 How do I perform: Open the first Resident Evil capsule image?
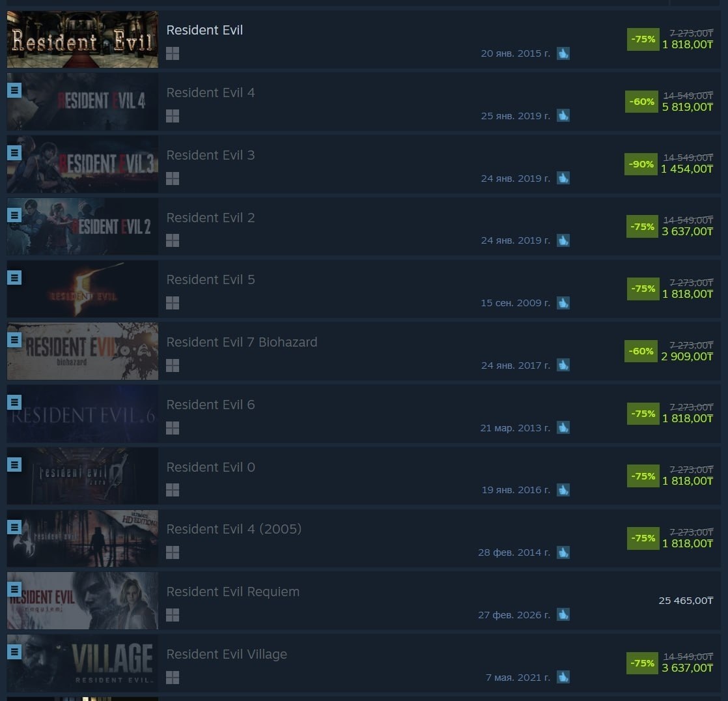83,40
